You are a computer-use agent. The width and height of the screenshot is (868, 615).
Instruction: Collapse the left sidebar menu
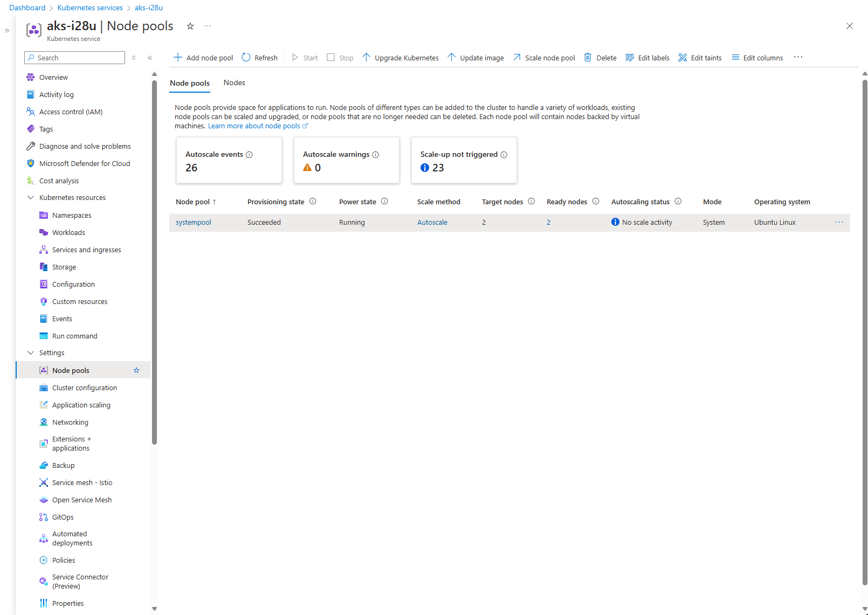point(150,58)
